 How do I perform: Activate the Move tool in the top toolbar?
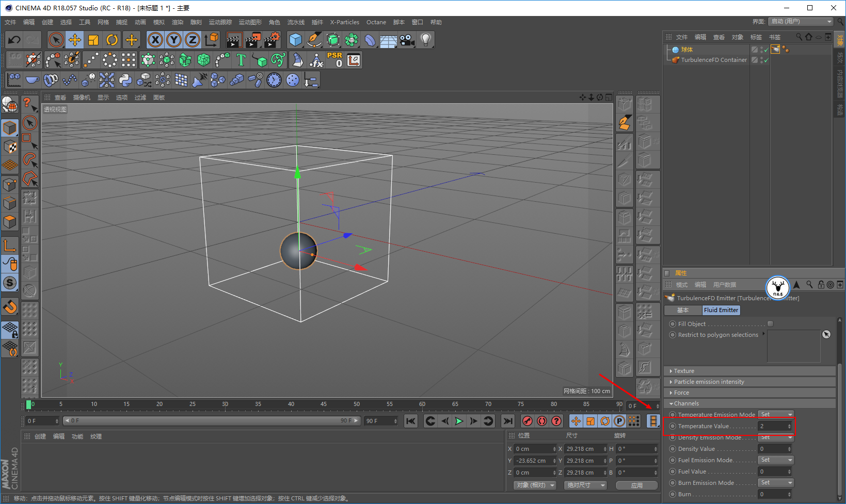(75, 40)
